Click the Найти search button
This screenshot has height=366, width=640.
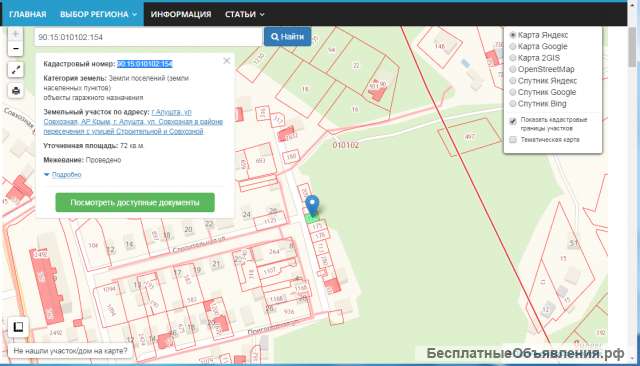[287, 37]
